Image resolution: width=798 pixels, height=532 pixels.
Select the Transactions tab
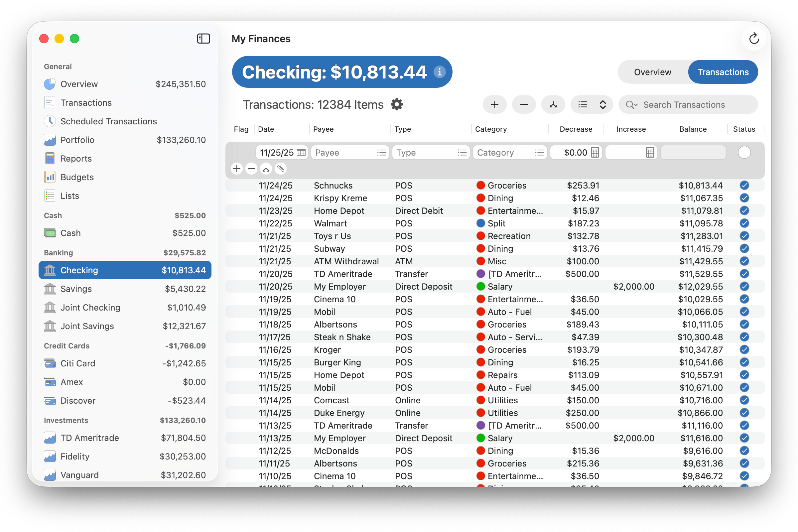click(723, 72)
